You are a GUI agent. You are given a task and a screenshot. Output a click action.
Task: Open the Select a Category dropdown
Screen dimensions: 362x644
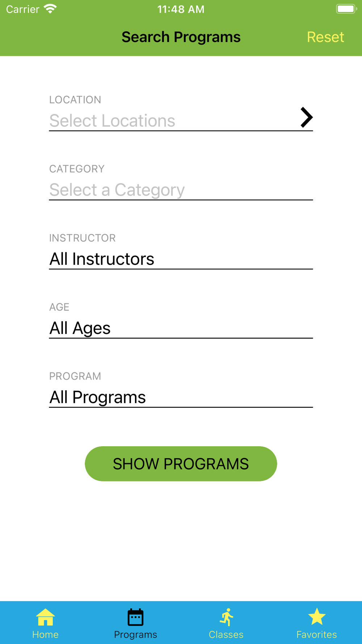(x=181, y=190)
